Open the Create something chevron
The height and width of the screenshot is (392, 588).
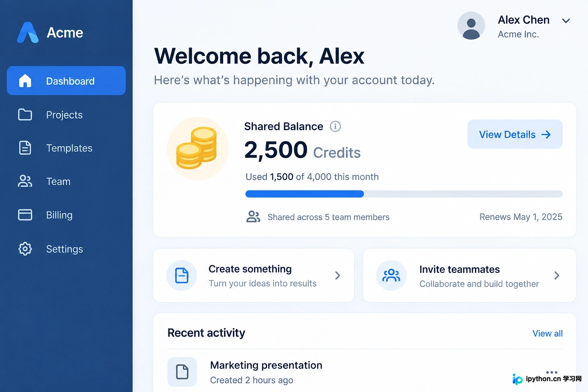(338, 276)
